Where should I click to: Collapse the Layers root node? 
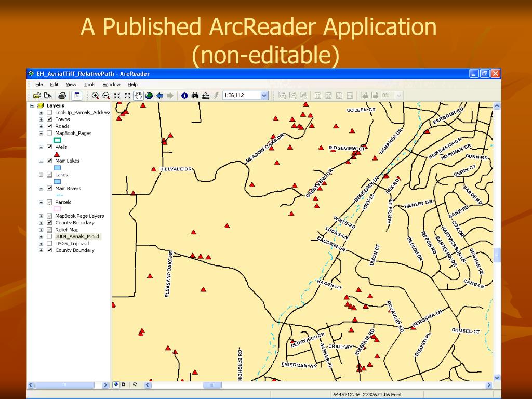33,105
